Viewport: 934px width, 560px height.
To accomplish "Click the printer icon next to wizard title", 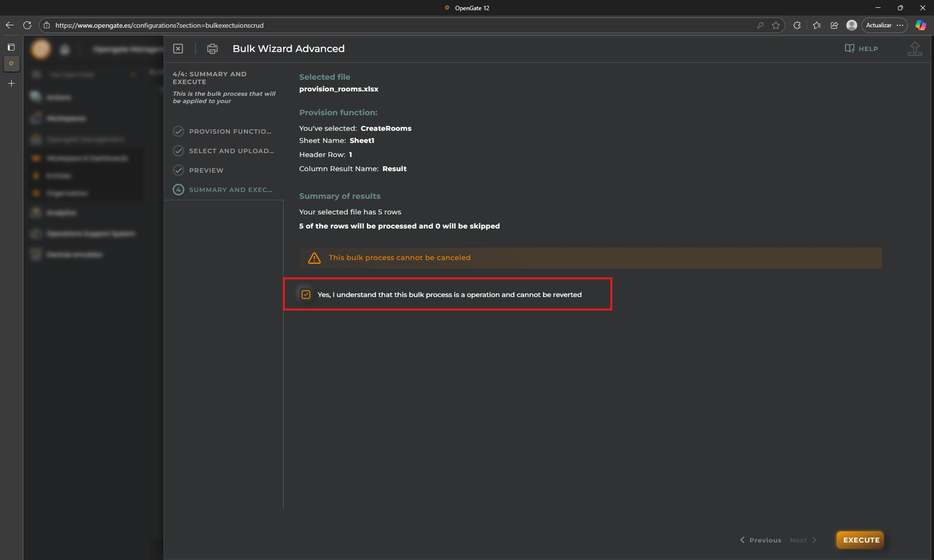I will [212, 49].
